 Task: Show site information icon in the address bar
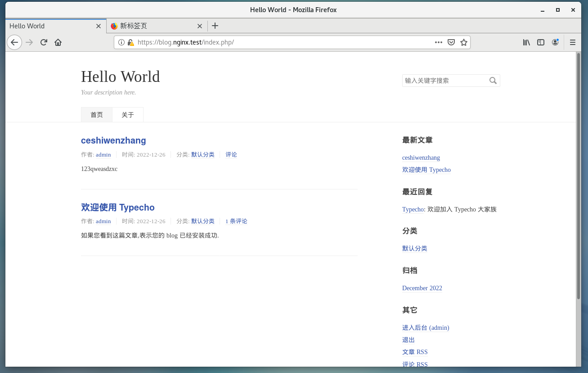[121, 42]
